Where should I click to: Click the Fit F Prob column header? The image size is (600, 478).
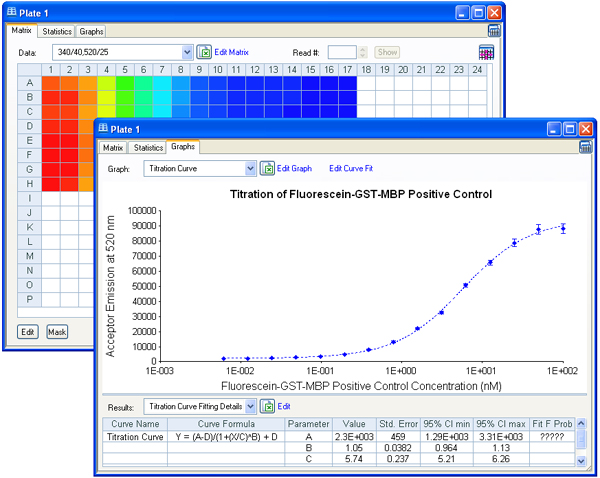click(x=552, y=424)
